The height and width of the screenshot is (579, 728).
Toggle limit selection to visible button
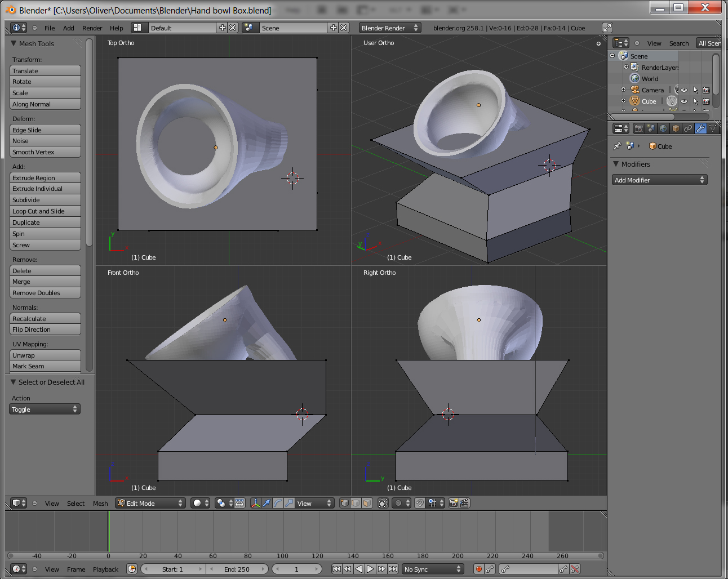[383, 503]
